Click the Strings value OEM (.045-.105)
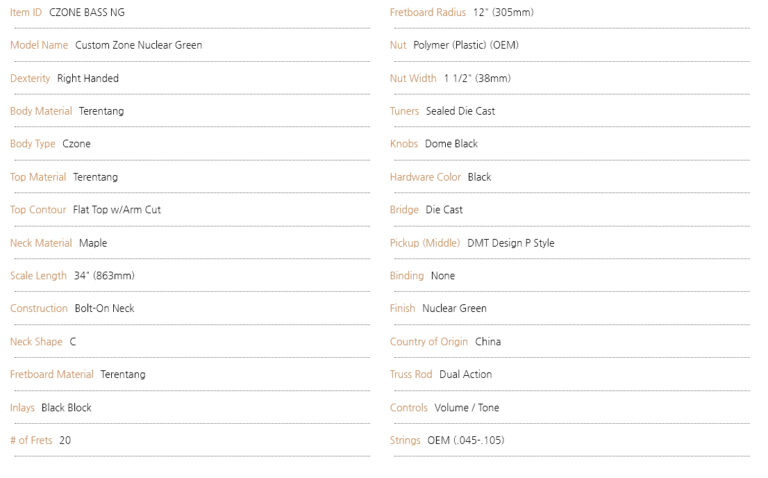 [465, 440]
